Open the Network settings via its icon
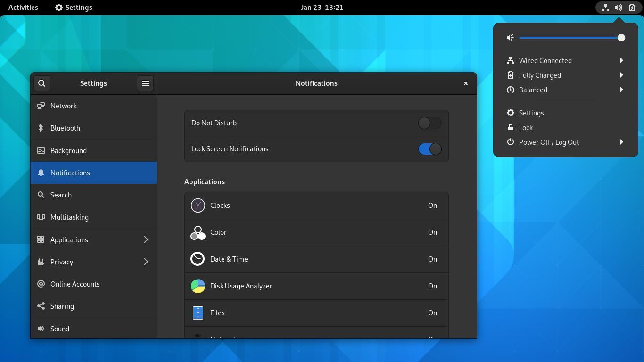This screenshot has width=644, height=362. point(41,106)
